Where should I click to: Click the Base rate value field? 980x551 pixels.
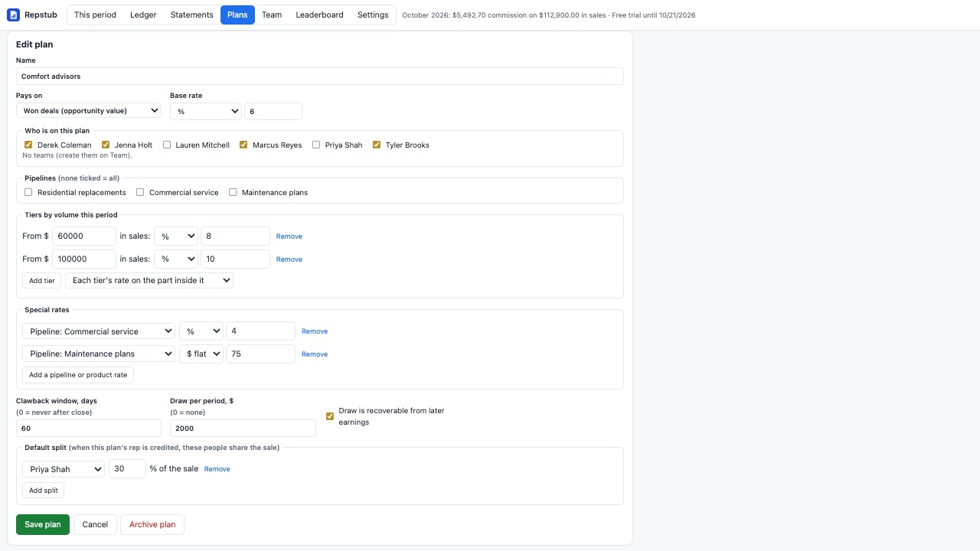click(273, 111)
